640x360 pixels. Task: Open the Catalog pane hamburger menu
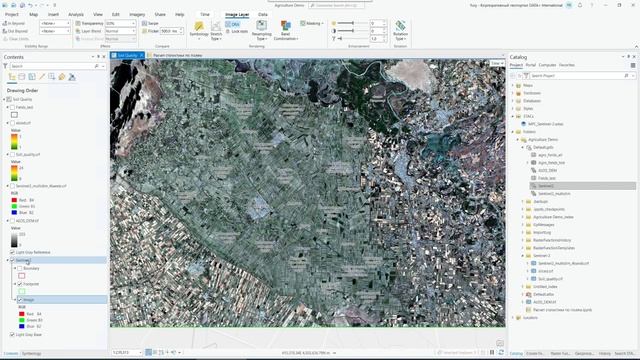(x=633, y=65)
